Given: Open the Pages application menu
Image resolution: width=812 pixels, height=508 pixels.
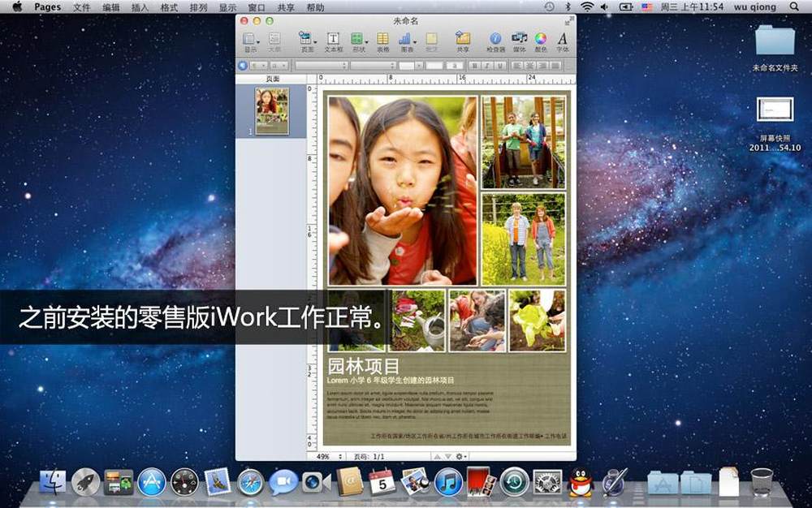Looking at the screenshot, I should (48, 6).
